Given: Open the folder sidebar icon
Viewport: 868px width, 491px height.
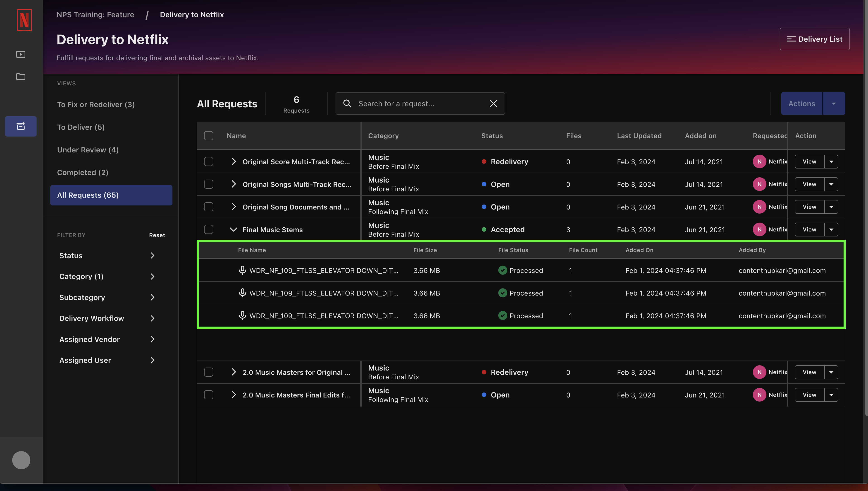Looking at the screenshot, I should tap(21, 77).
